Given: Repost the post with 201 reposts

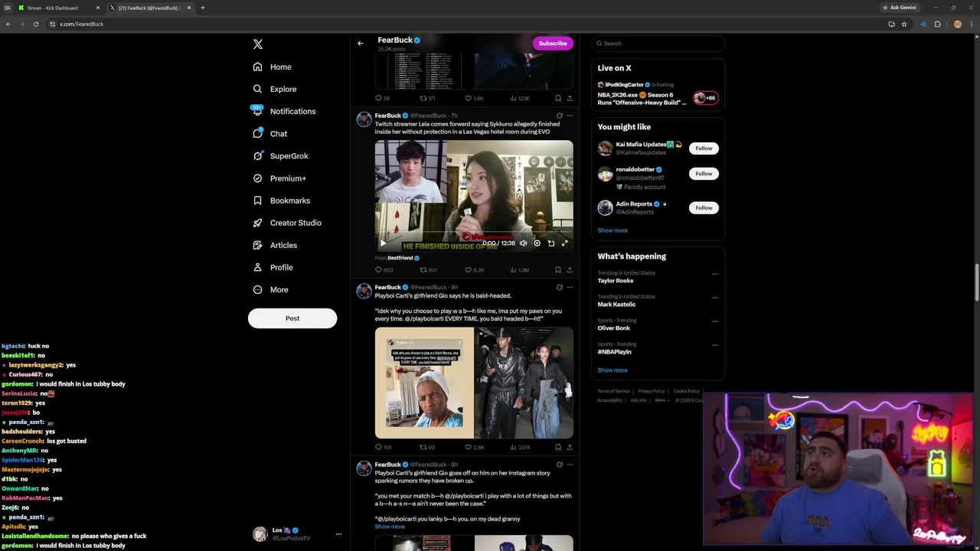Looking at the screenshot, I should [x=428, y=269].
